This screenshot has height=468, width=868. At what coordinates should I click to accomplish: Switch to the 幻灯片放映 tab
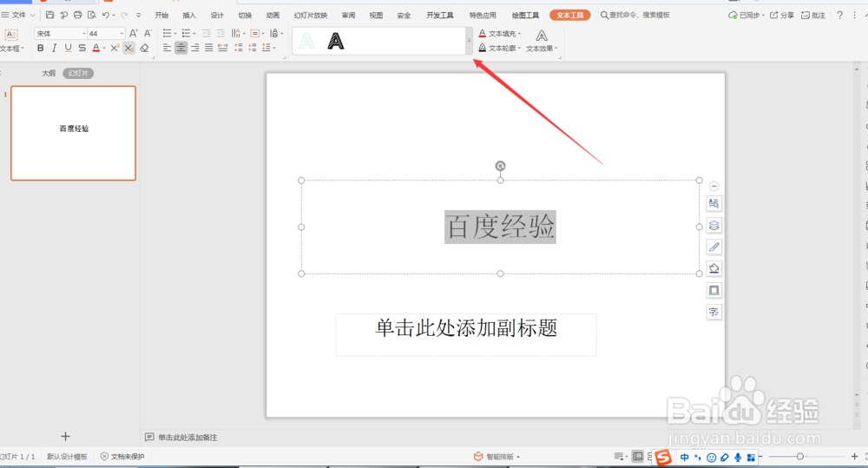point(311,15)
